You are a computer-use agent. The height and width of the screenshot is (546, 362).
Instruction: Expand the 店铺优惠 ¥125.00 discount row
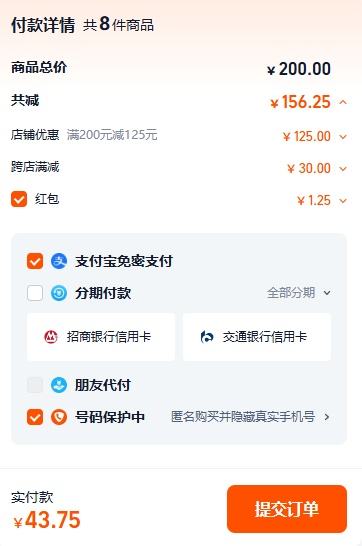pos(343,136)
